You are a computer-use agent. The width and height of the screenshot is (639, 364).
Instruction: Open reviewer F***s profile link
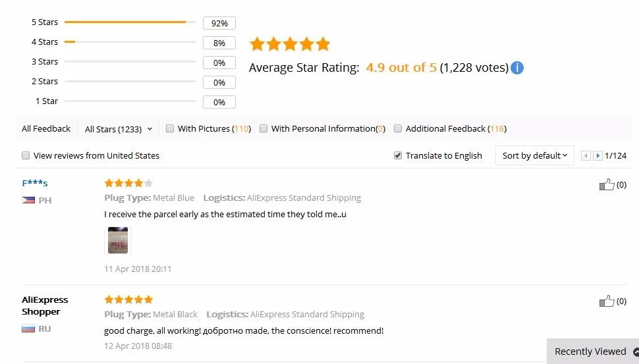35,183
